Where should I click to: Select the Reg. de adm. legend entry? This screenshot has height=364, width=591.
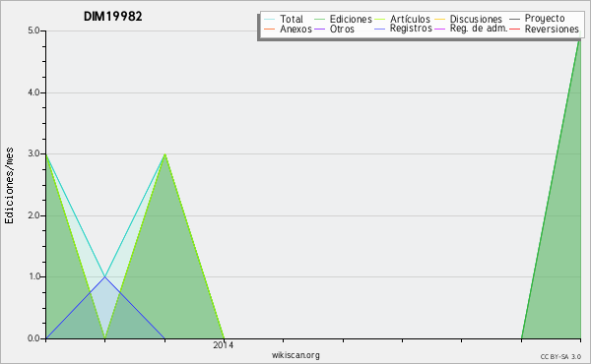click(x=471, y=29)
